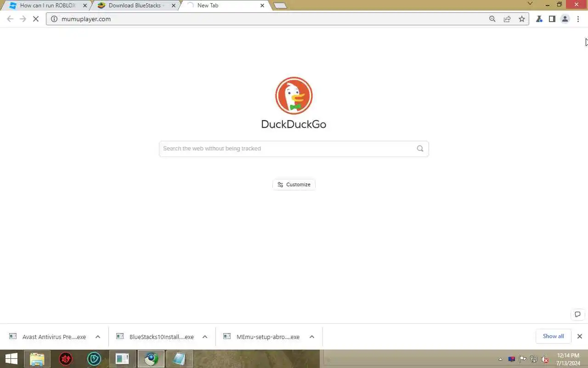Click the browser back arrow
The height and width of the screenshot is (368, 588).
click(x=10, y=19)
